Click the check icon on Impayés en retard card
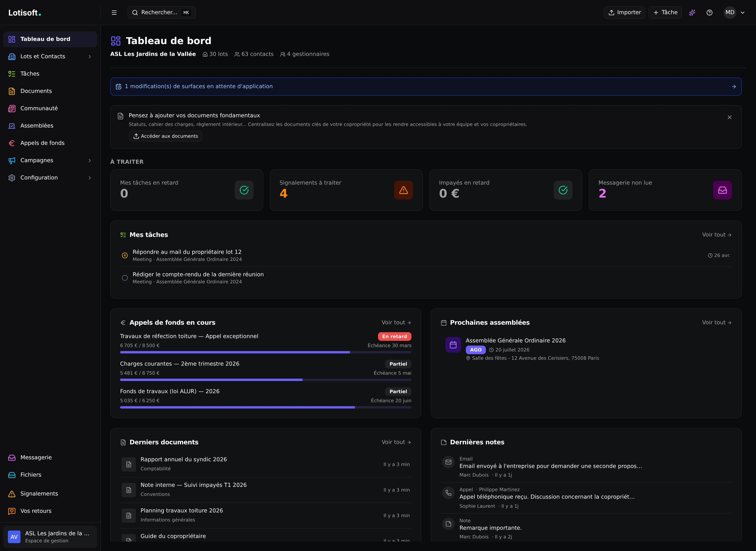 pyautogui.click(x=563, y=190)
